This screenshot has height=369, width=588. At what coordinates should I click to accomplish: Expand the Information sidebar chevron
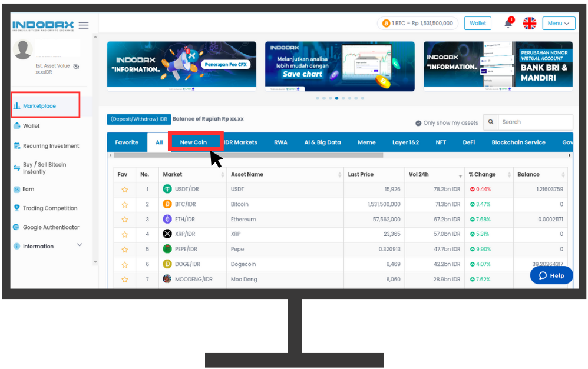point(80,245)
